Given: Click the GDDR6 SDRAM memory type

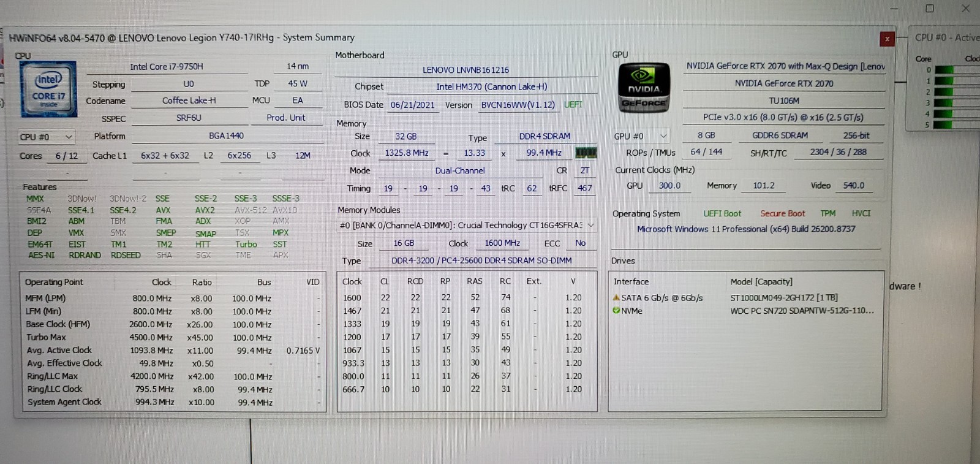Looking at the screenshot, I should [780, 135].
